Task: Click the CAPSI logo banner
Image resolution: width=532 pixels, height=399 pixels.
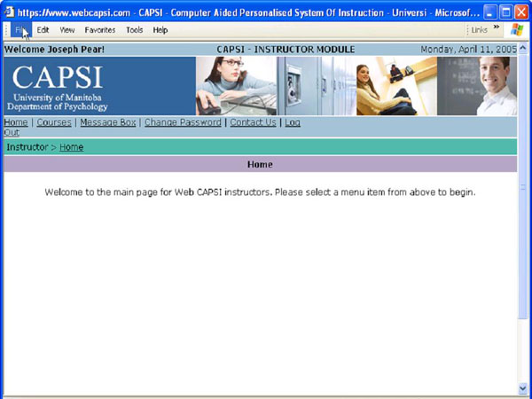Action: (99, 86)
